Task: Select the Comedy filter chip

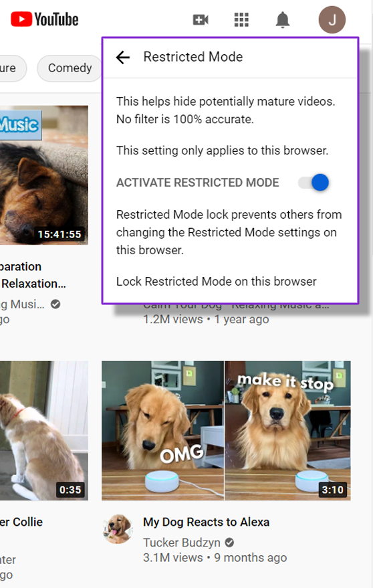Action: tap(70, 68)
